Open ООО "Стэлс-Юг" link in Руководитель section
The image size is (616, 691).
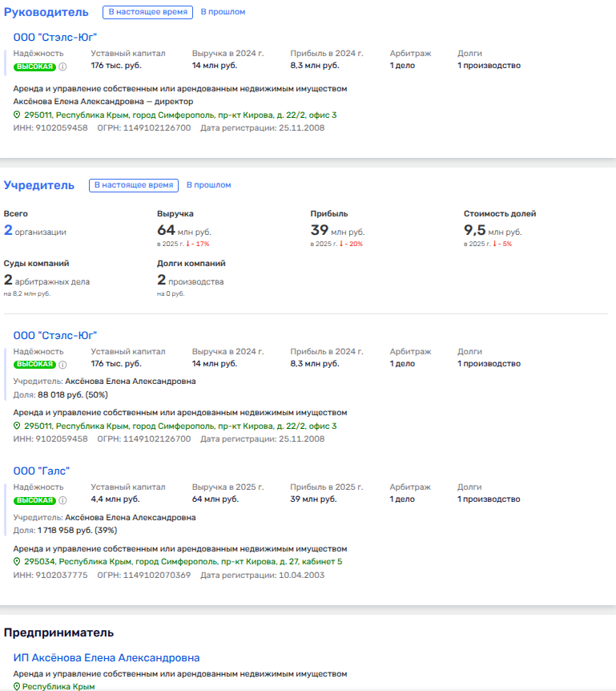pos(55,37)
